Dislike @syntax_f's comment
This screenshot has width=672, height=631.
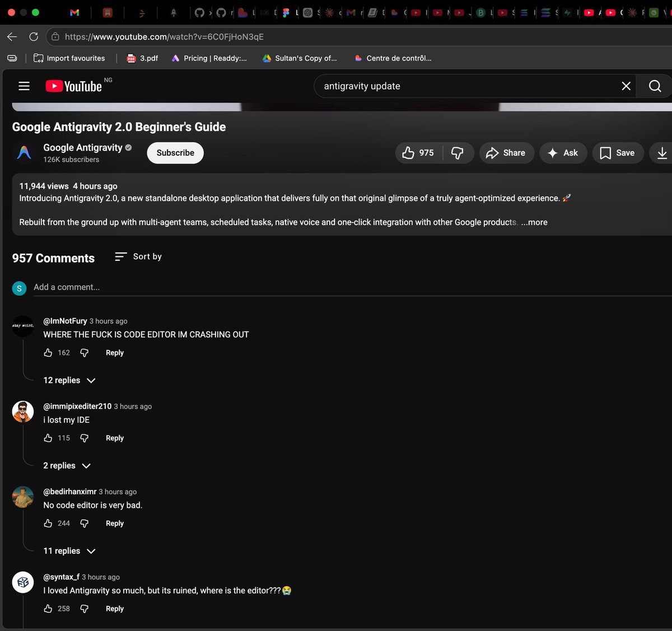84,609
